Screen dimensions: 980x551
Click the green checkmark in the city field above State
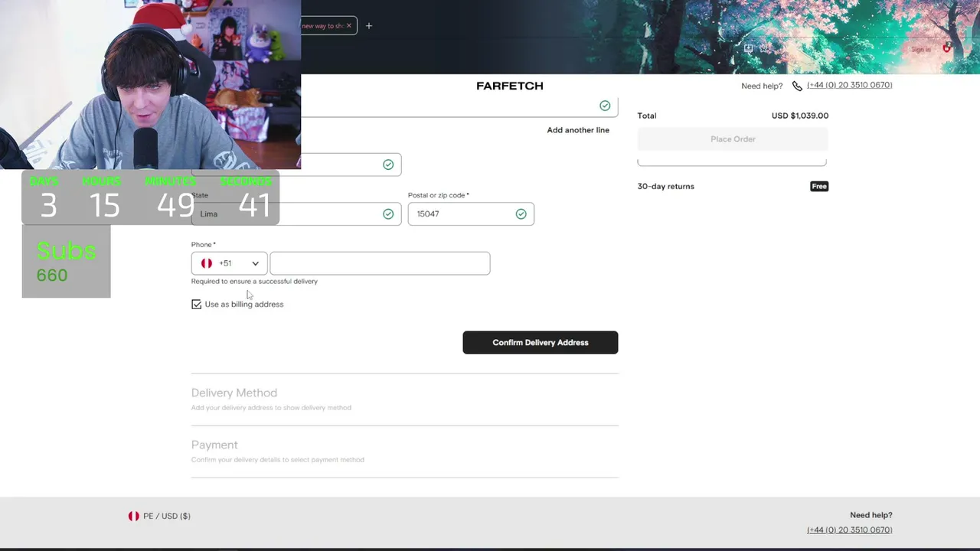click(x=388, y=165)
